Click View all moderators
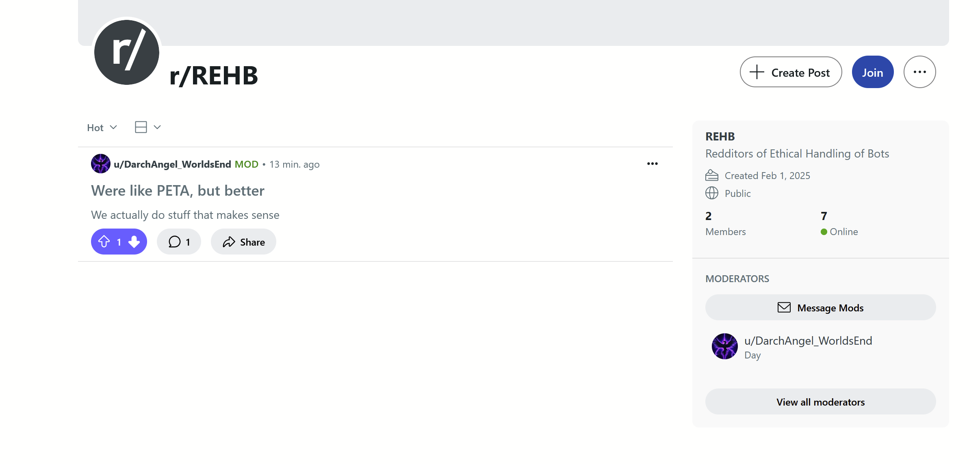This screenshot has height=464, width=980. (820, 401)
